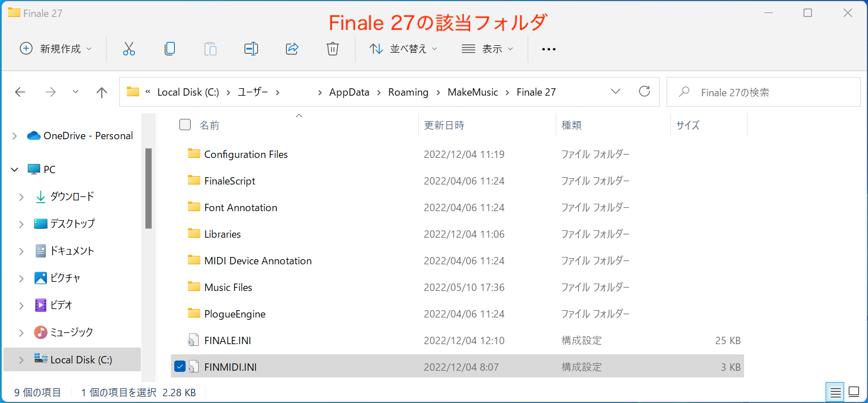Expand the ドキュメント tree node
Viewport: 868px width, 403px height.
[22, 251]
